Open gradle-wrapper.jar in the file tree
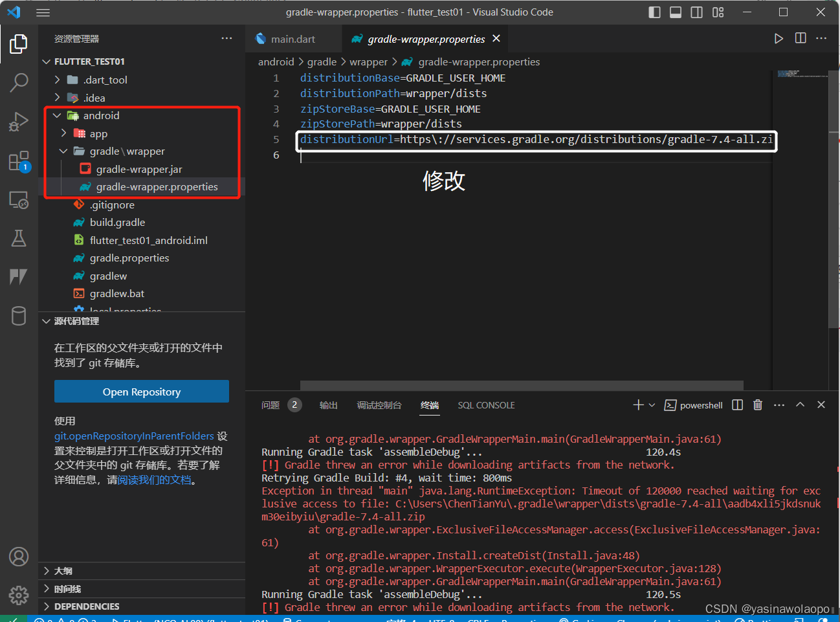The width and height of the screenshot is (840, 622). [139, 169]
